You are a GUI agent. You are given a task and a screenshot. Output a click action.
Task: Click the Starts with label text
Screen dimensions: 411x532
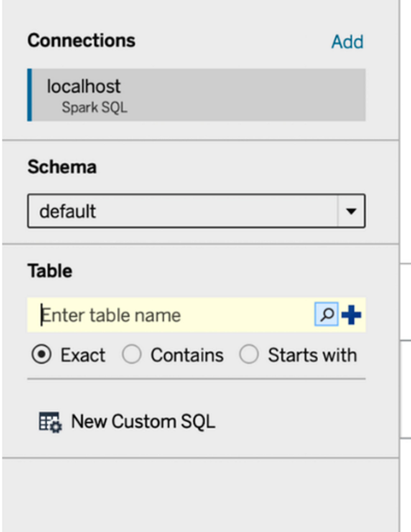[x=312, y=355]
